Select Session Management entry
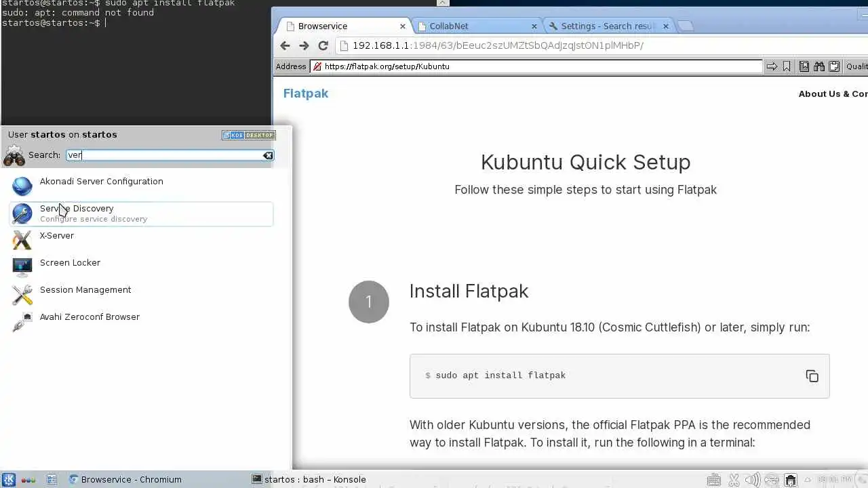 pyautogui.click(x=141, y=295)
